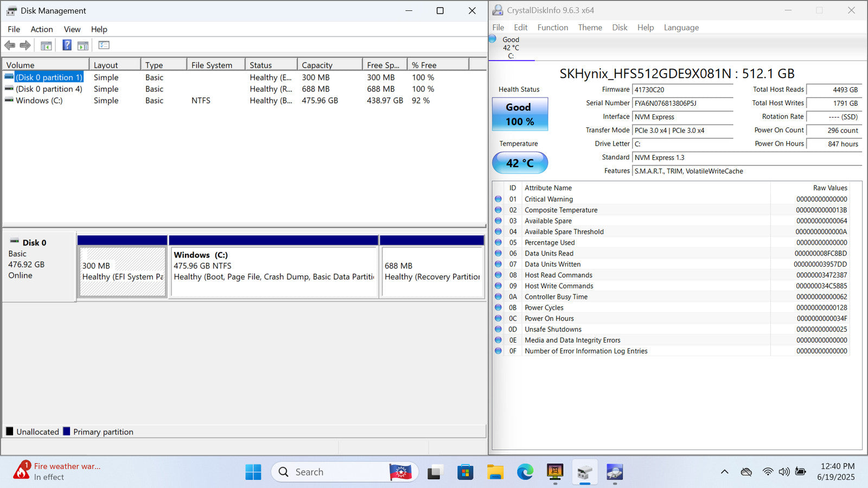Open the Function menu in CrystalDiskInfo
This screenshot has height=488, width=868.
(552, 28)
